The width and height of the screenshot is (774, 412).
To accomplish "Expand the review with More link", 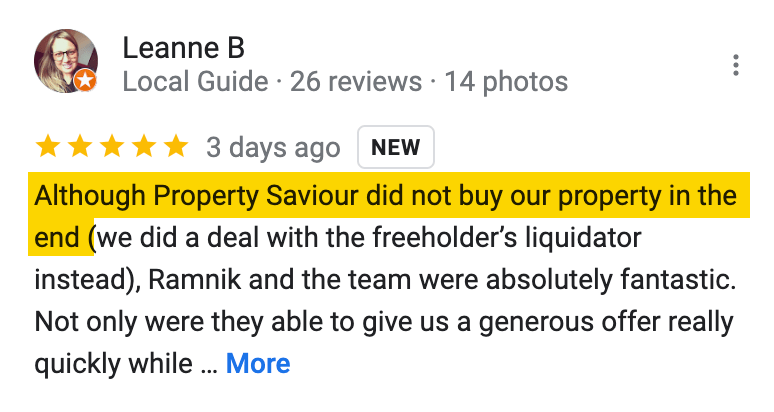I will pyautogui.click(x=258, y=363).
